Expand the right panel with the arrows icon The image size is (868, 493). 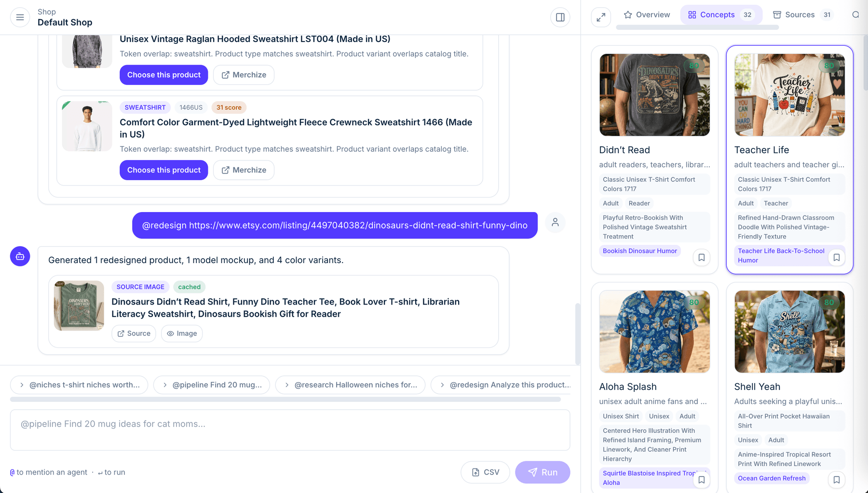(x=601, y=17)
